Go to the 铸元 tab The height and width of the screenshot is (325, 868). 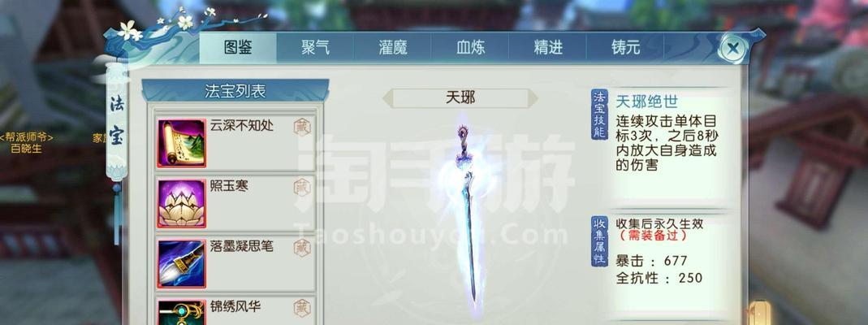[625, 48]
